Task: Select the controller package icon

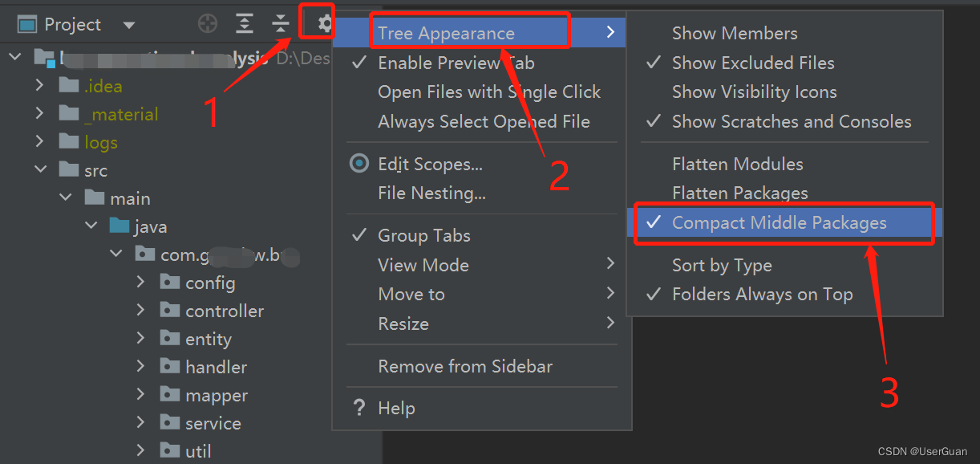Action: pos(169,310)
